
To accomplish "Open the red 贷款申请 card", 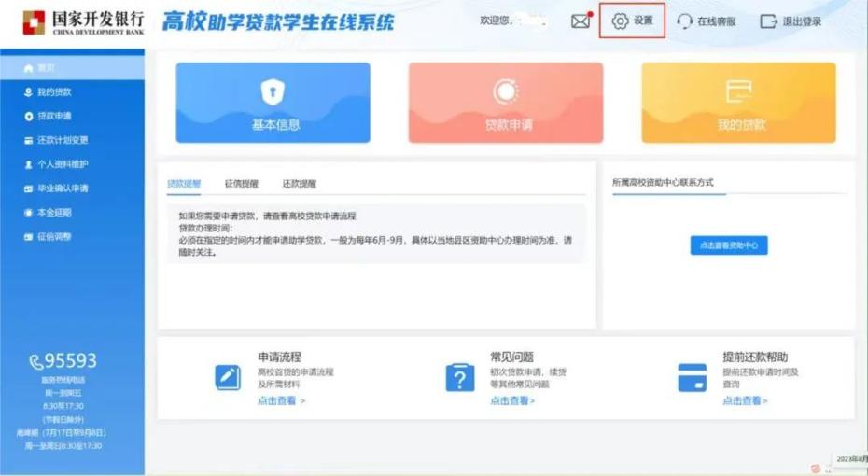I will coord(505,103).
